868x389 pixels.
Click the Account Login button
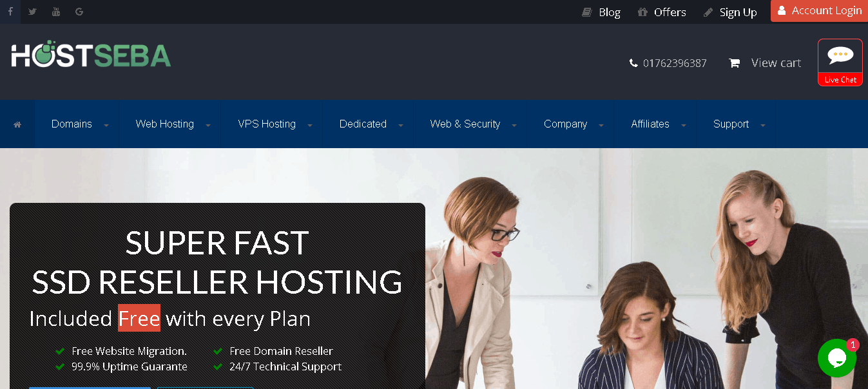click(819, 11)
